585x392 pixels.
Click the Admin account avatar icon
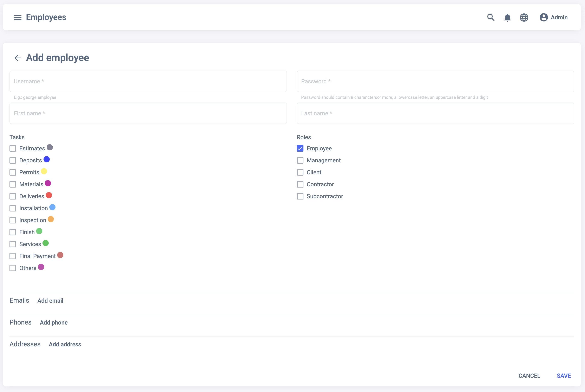(x=544, y=18)
